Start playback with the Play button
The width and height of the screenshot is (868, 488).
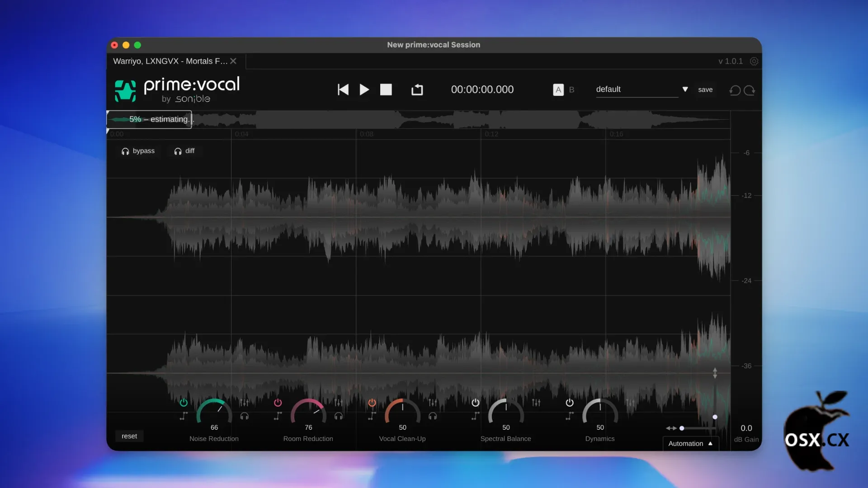364,89
